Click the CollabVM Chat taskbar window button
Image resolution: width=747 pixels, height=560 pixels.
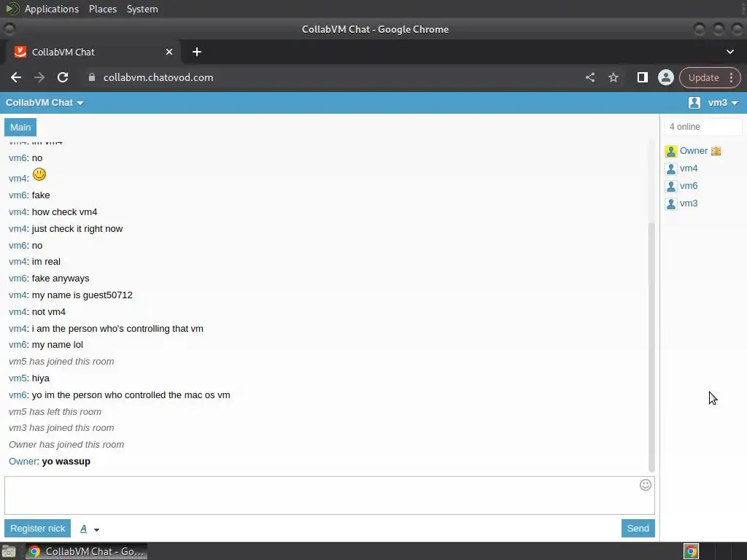[86, 551]
